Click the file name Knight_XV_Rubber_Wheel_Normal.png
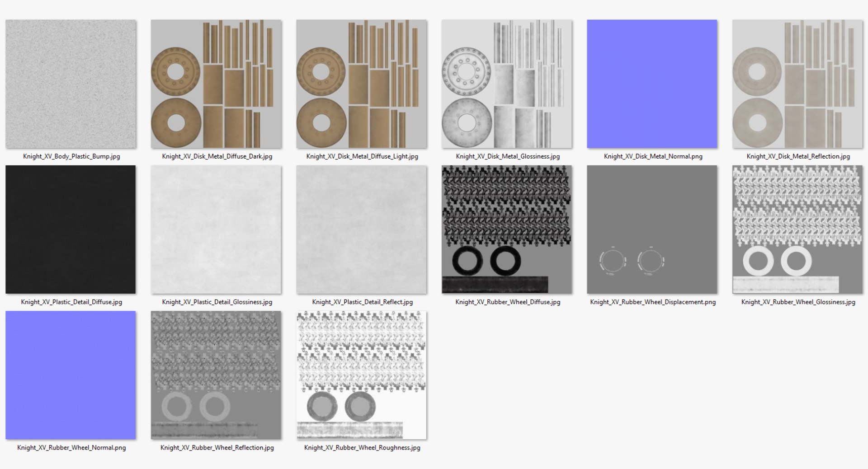The height and width of the screenshot is (469, 868). pyautogui.click(x=71, y=447)
